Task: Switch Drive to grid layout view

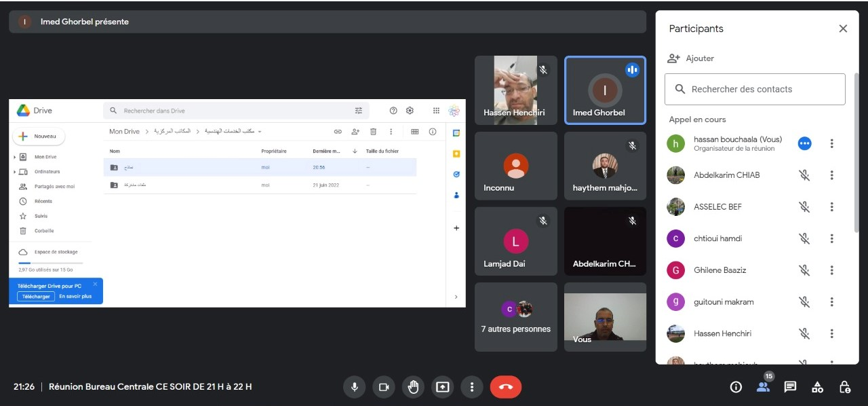Action: (x=415, y=132)
